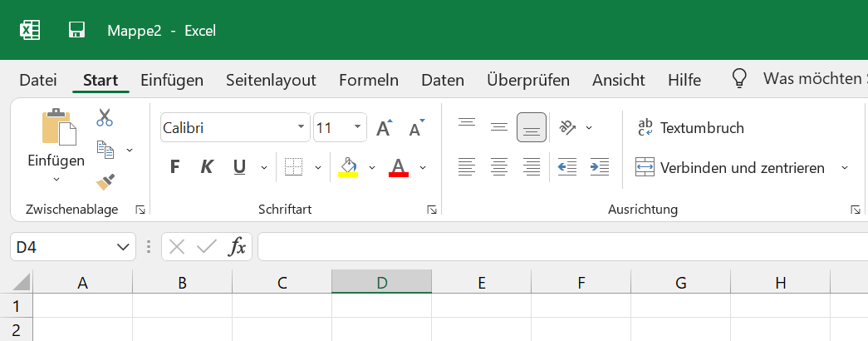Select the Start ribbon tab
This screenshot has width=868, height=341.
[x=101, y=80]
